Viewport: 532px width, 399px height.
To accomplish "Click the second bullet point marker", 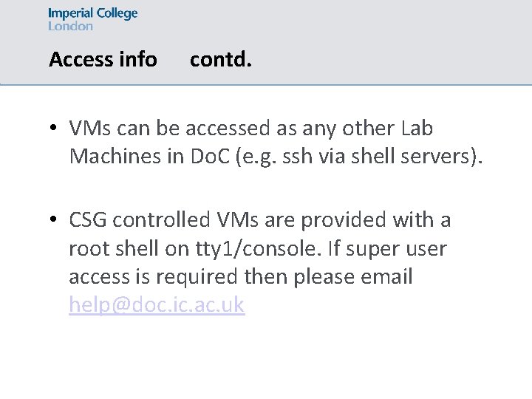I will pyautogui.click(x=53, y=219).
